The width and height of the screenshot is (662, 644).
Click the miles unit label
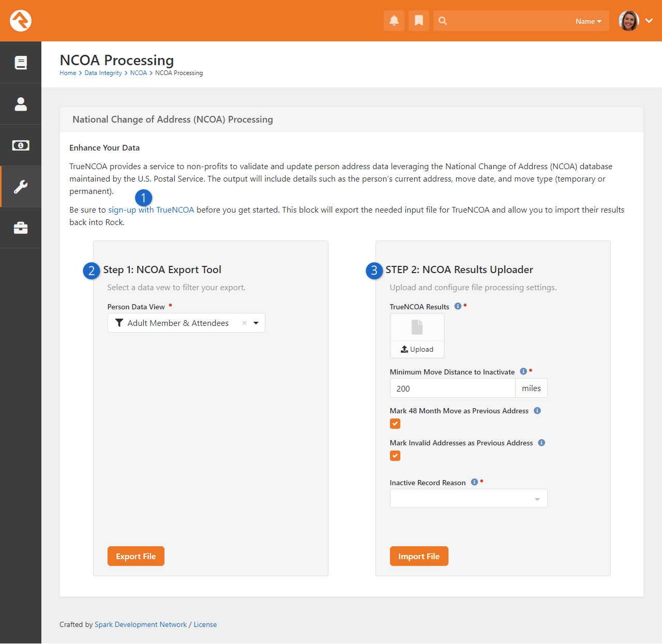point(531,388)
